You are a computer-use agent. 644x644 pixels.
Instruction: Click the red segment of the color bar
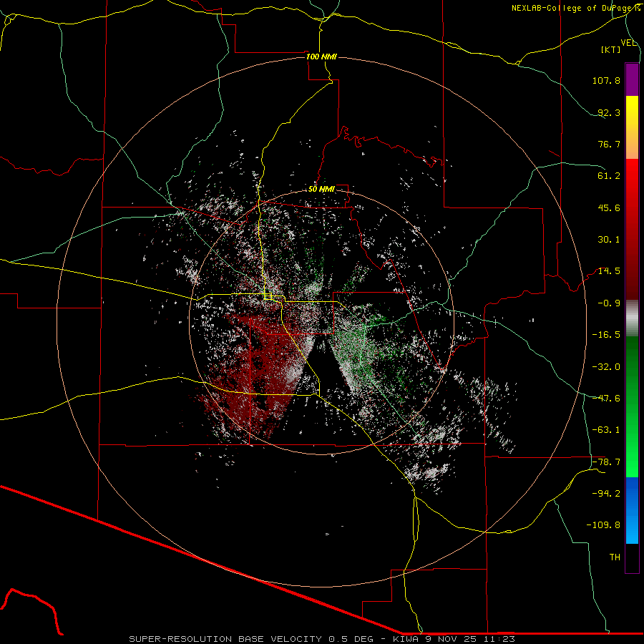pyautogui.click(x=632, y=229)
